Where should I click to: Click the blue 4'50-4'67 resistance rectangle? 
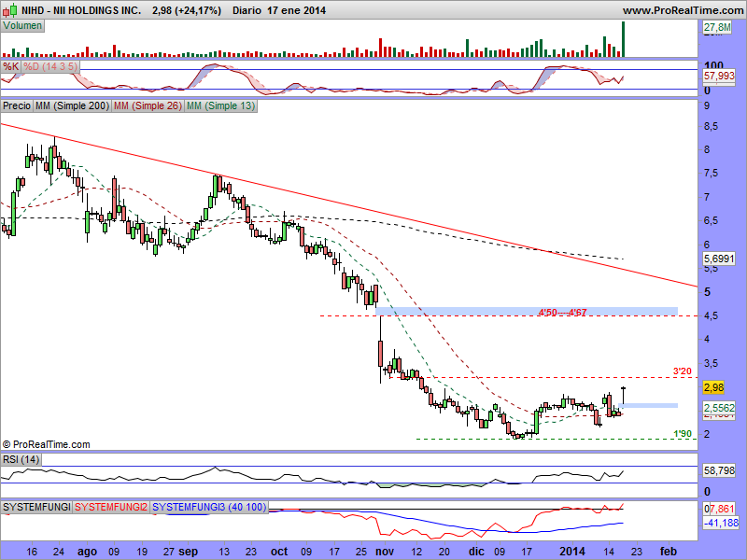527,312
